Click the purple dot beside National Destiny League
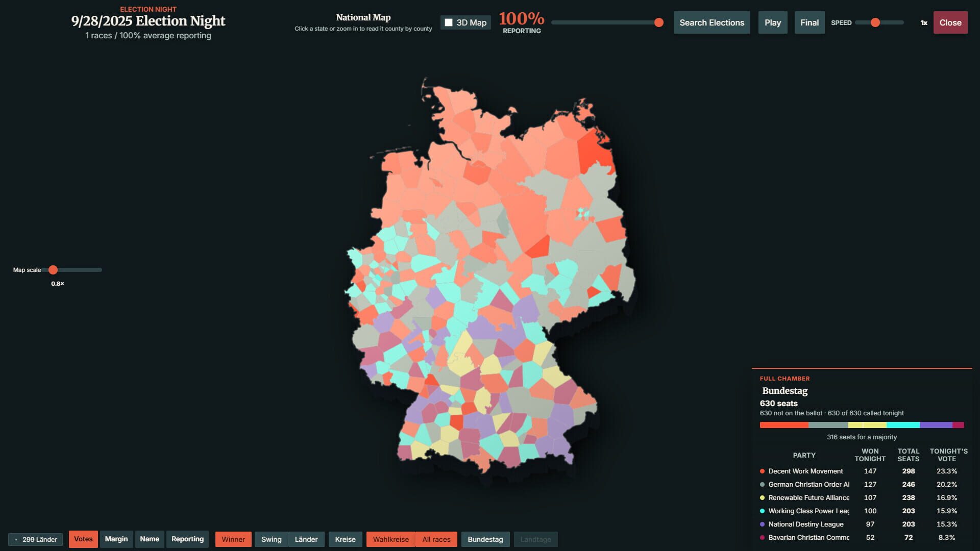Image resolution: width=980 pixels, height=551 pixels. click(763, 524)
